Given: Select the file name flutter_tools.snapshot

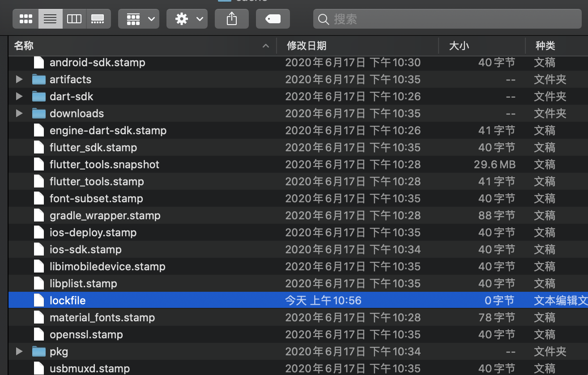Looking at the screenshot, I should tap(104, 164).
